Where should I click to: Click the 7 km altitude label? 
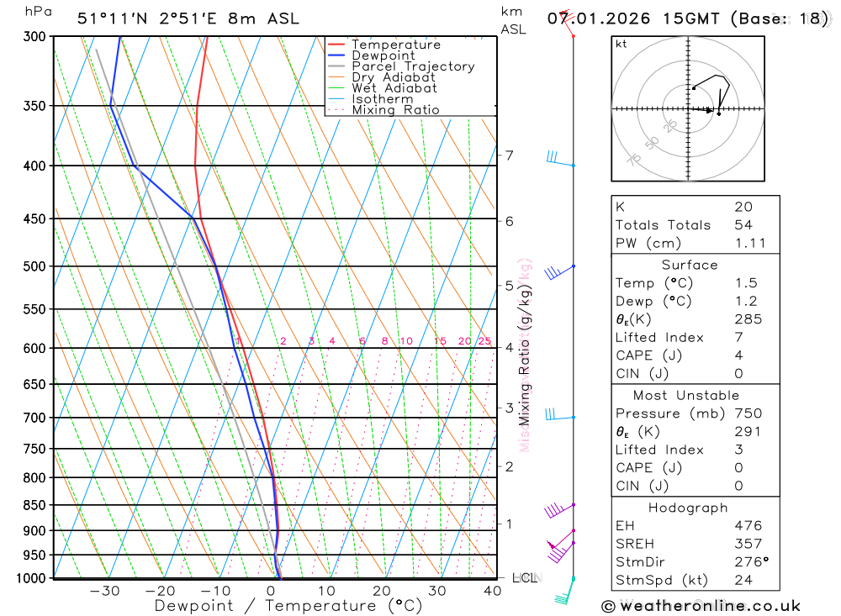click(509, 155)
